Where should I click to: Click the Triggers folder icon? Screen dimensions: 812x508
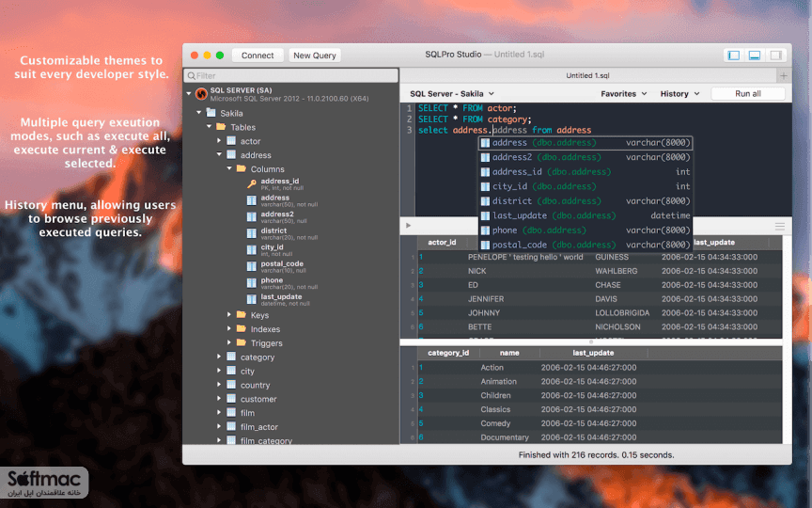(x=242, y=342)
